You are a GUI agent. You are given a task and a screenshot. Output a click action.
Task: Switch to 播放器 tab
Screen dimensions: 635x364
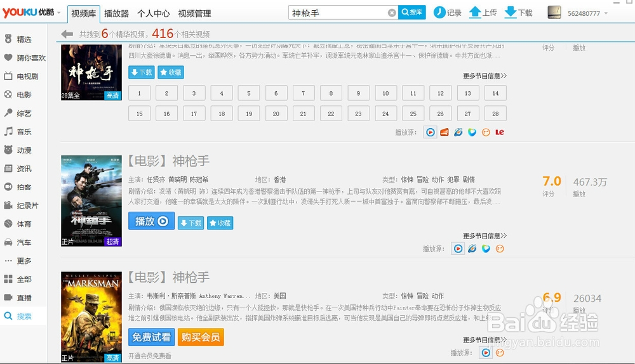click(116, 14)
